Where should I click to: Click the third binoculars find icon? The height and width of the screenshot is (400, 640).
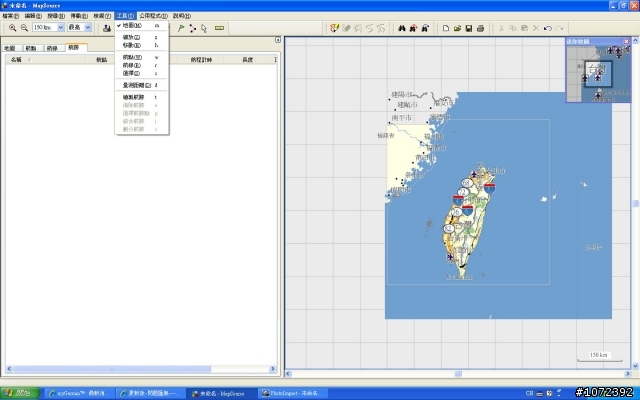pyautogui.click(x=425, y=28)
